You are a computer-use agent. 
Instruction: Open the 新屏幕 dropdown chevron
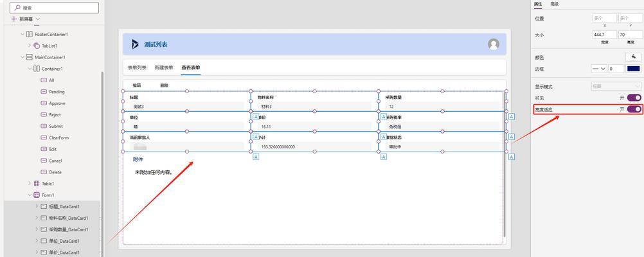(38, 19)
